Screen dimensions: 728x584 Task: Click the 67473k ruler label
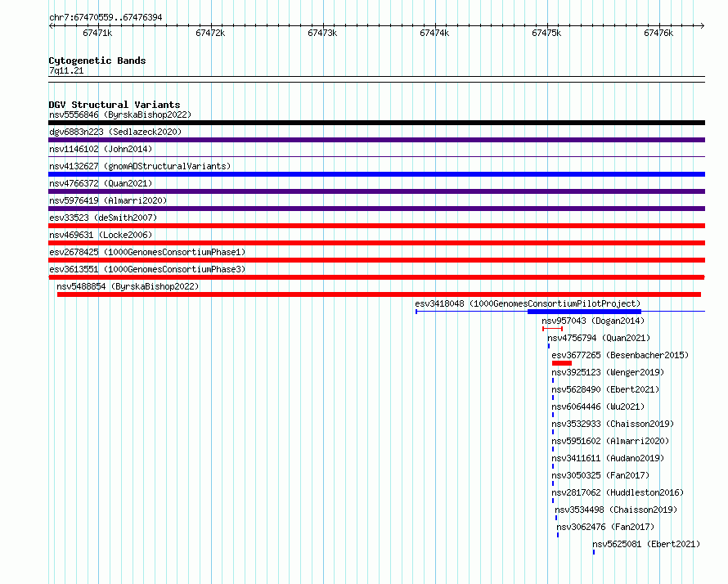[x=322, y=33]
